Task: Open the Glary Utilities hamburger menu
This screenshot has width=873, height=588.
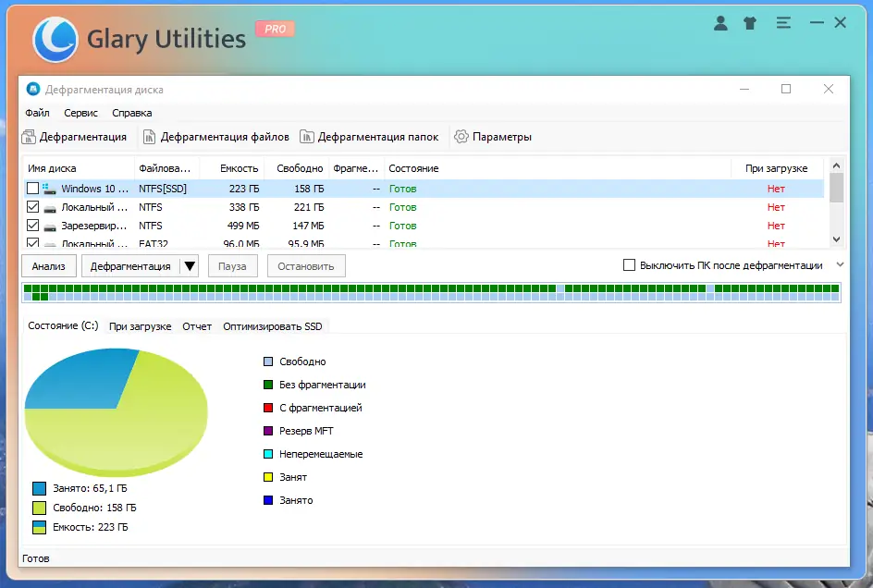Action: coord(783,23)
